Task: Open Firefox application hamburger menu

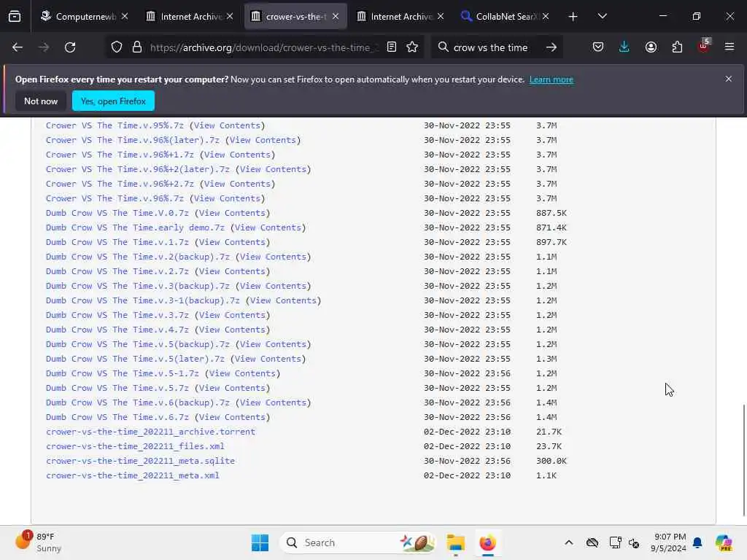Action: 729,47
